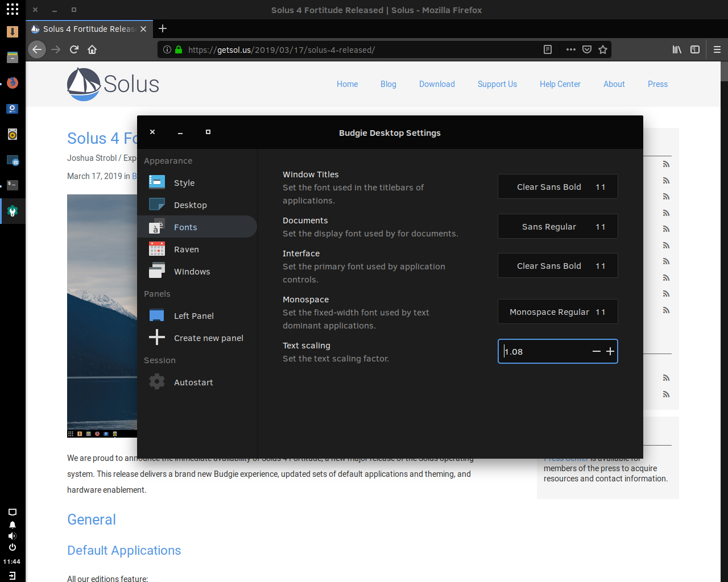Open the media player from the dock
728x582 pixels.
point(13,109)
